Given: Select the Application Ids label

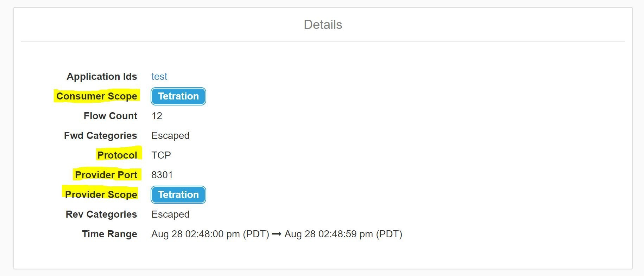Looking at the screenshot, I should [x=102, y=76].
